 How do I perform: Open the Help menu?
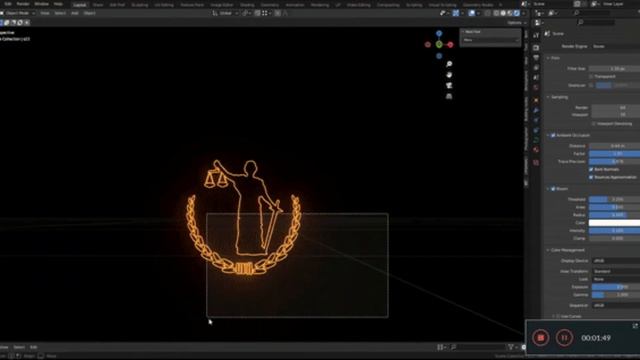tap(58, 4)
